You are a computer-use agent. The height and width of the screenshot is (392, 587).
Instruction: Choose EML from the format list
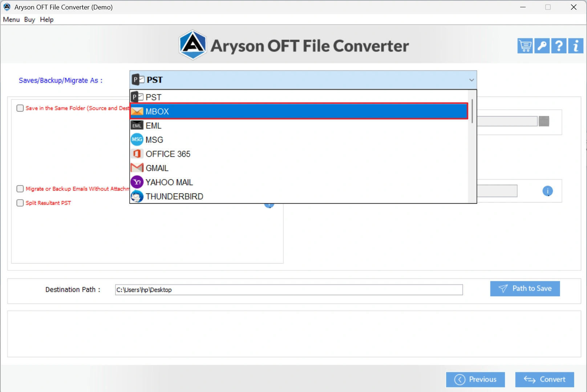pos(299,126)
